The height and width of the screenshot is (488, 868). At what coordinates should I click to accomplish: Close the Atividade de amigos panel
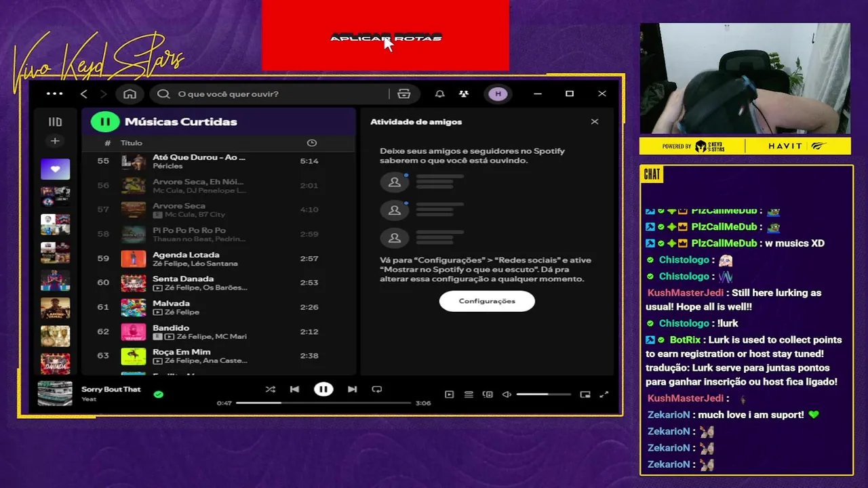[595, 122]
